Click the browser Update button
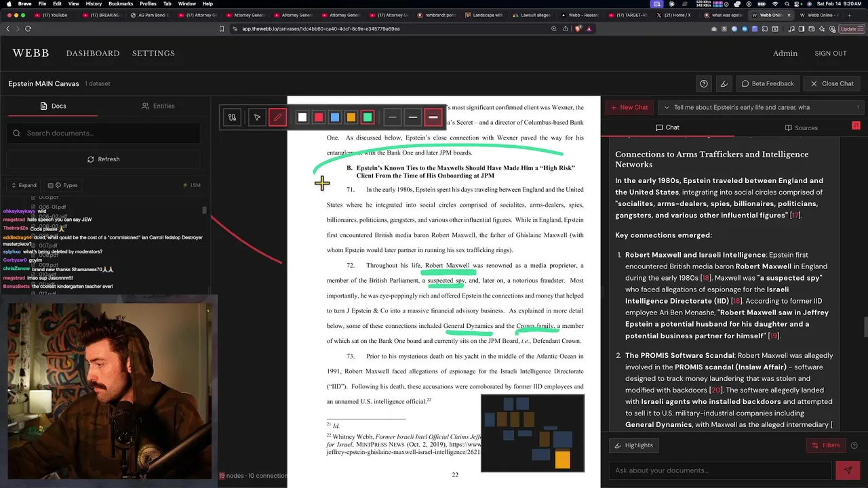 coord(850,28)
